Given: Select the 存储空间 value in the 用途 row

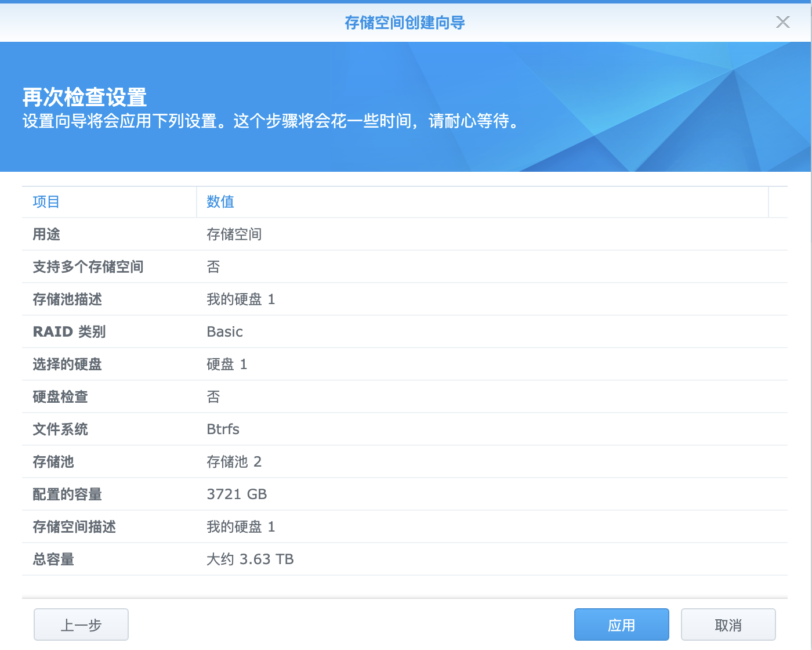Looking at the screenshot, I should click(x=234, y=234).
